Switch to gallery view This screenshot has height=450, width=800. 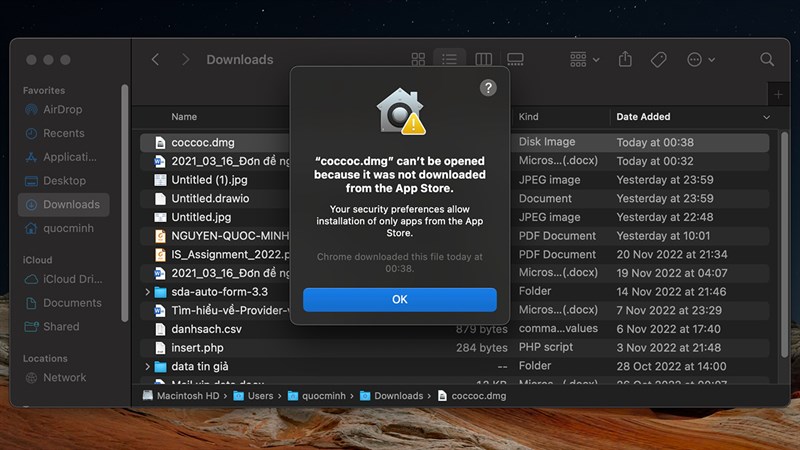point(515,60)
